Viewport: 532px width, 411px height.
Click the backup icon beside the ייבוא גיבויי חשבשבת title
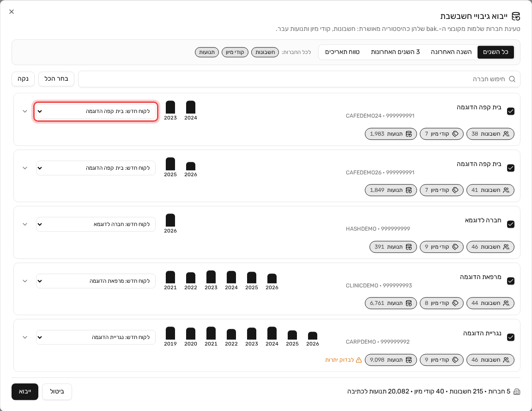click(516, 16)
